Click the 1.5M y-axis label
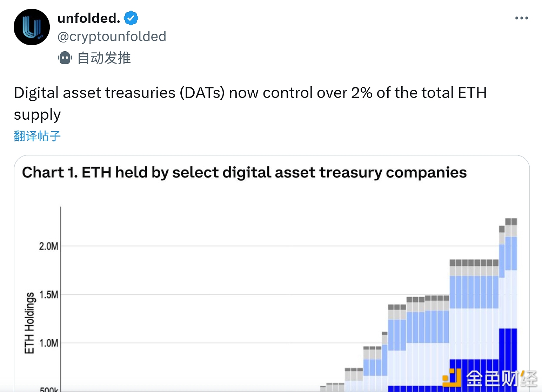The height and width of the screenshot is (392, 542). (48, 294)
